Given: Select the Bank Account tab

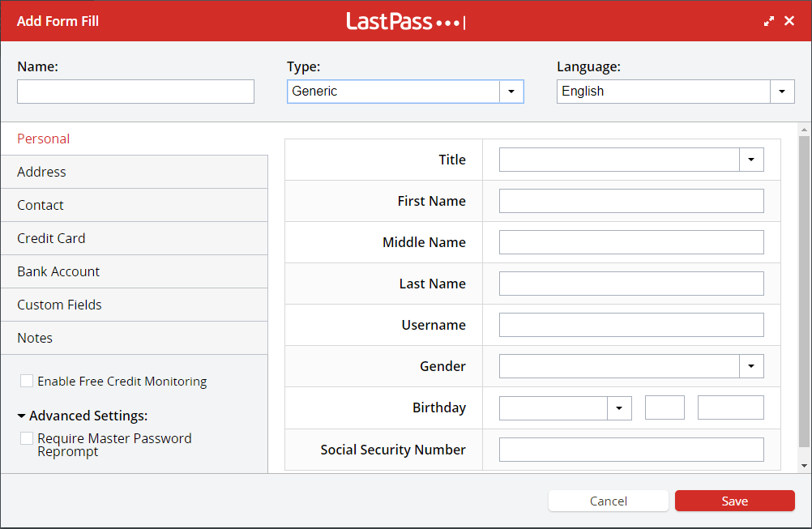Looking at the screenshot, I should (58, 271).
